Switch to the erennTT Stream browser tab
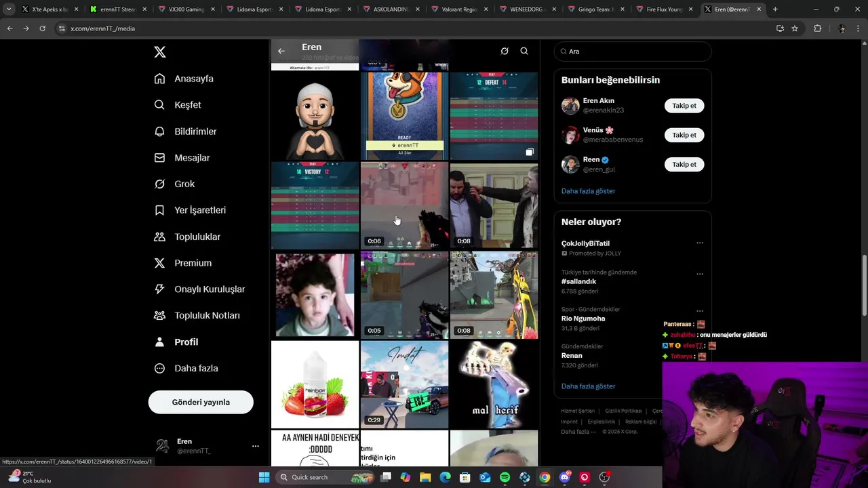The image size is (868, 488). click(117, 9)
